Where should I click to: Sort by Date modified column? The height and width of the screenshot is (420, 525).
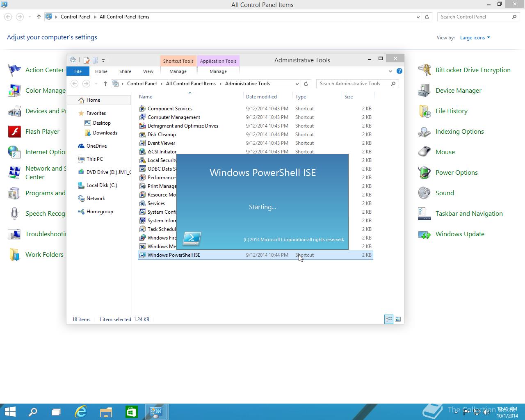pos(268,97)
